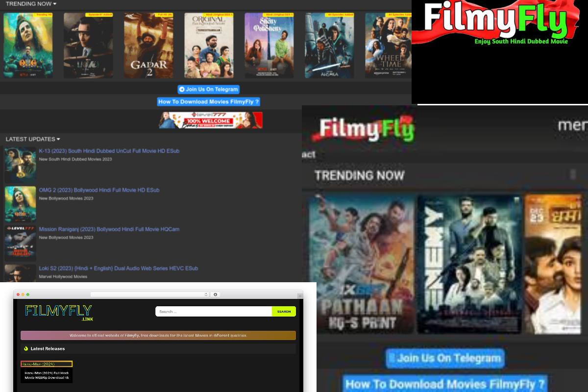Open the Loki S2 (2023) Dual Audio link
Image resolution: width=588 pixels, height=392 pixels.
tap(118, 269)
